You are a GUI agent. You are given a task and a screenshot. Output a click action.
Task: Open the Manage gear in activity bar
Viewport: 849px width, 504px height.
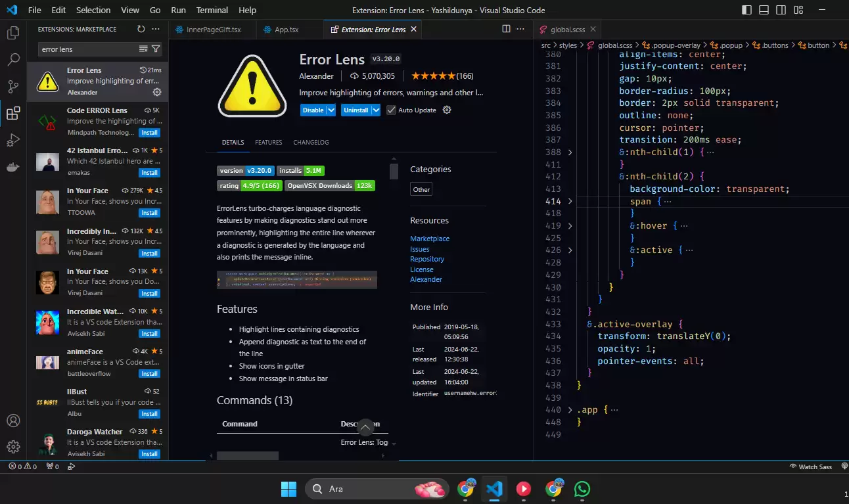tap(13, 447)
